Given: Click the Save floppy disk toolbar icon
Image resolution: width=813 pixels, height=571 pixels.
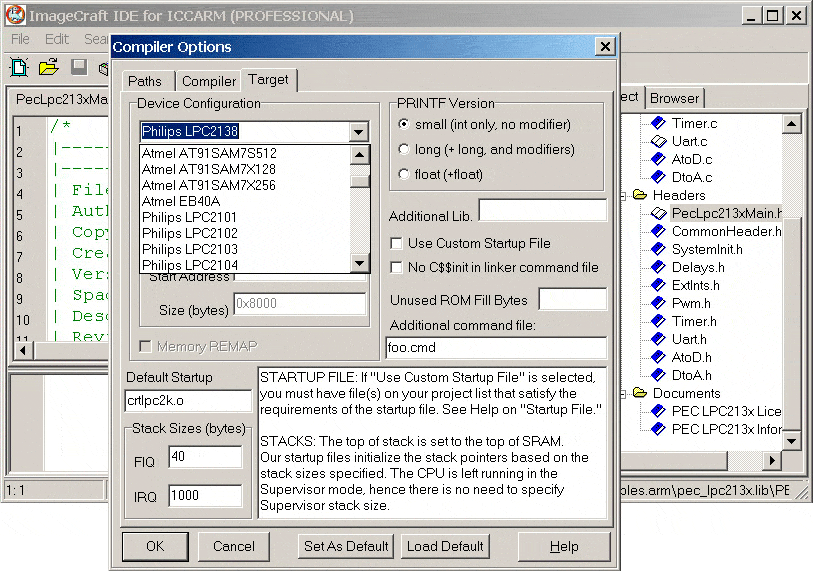Looking at the screenshot, I should click(79, 67).
